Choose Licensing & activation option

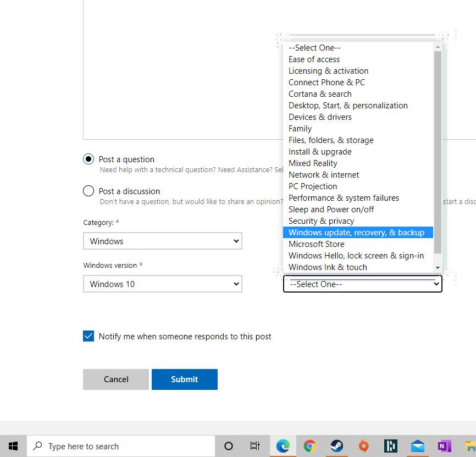click(x=358, y=71)
